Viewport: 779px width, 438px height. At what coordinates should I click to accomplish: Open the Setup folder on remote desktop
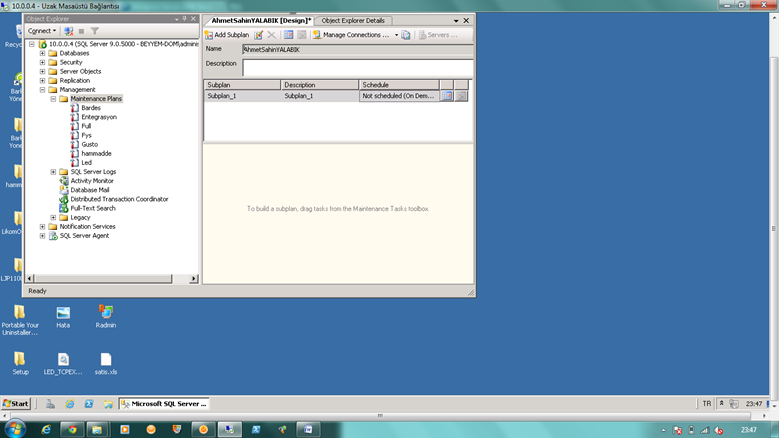[x=20, y=364]
